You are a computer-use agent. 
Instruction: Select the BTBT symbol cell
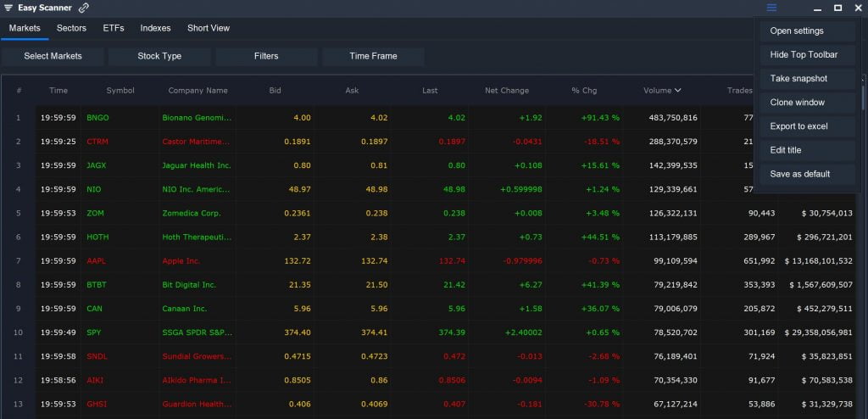tap(97, 284)
